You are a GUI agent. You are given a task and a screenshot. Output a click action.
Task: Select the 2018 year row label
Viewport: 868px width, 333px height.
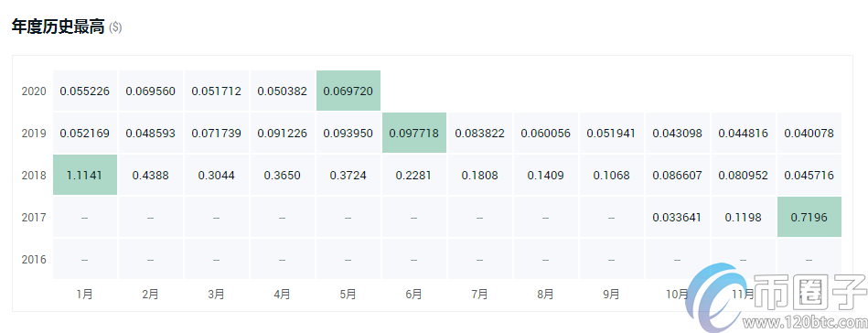tap(34, 175)
